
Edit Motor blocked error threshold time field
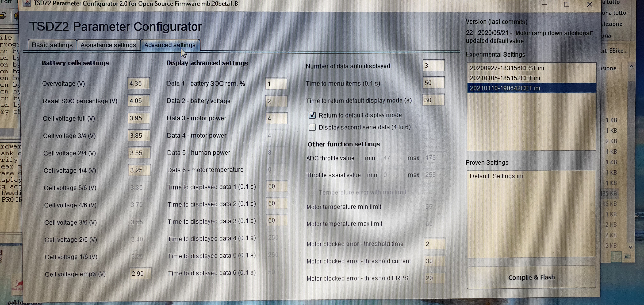tap(434, 243)
